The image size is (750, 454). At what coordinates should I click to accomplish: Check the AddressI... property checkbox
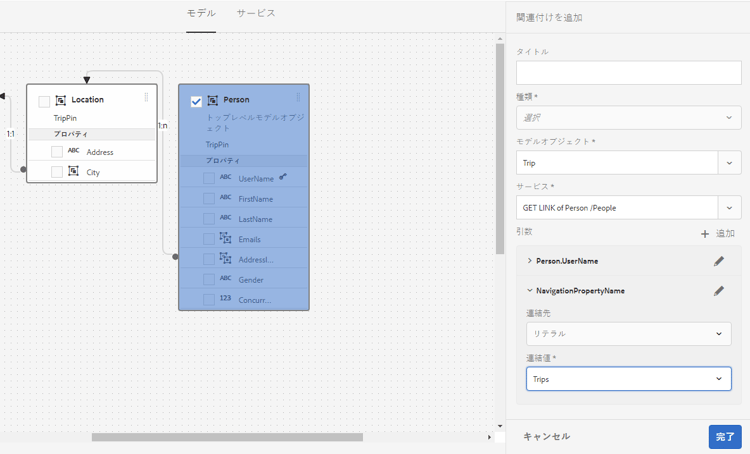209,259
